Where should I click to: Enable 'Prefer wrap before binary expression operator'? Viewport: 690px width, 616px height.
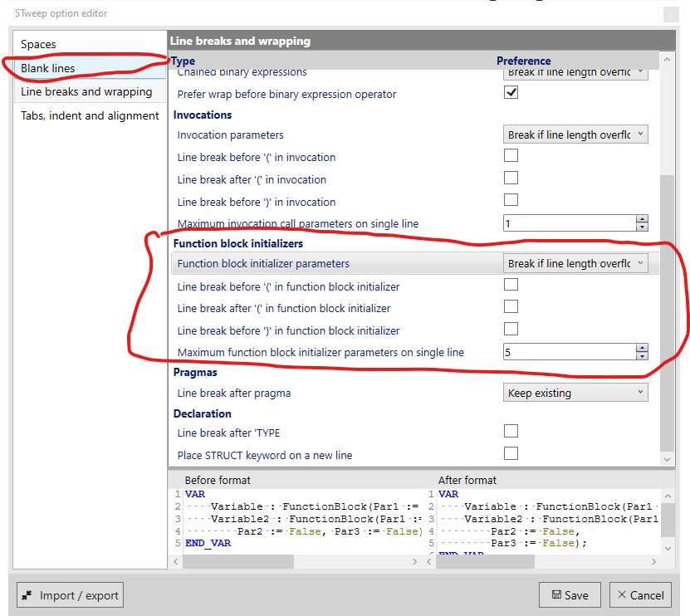(511, 92)
